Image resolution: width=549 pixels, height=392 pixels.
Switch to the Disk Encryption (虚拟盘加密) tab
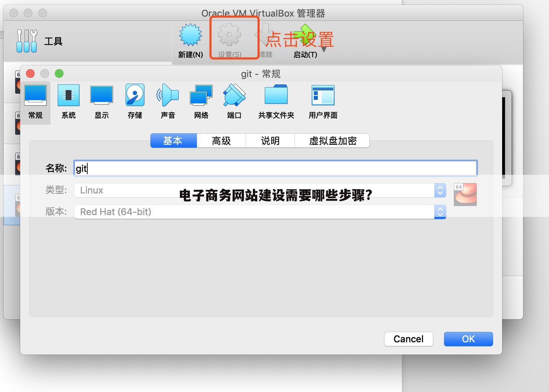(x=332, y=141)
